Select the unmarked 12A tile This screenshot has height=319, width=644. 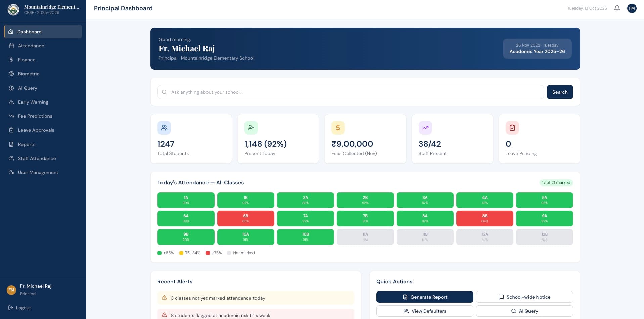coord(485,237)
